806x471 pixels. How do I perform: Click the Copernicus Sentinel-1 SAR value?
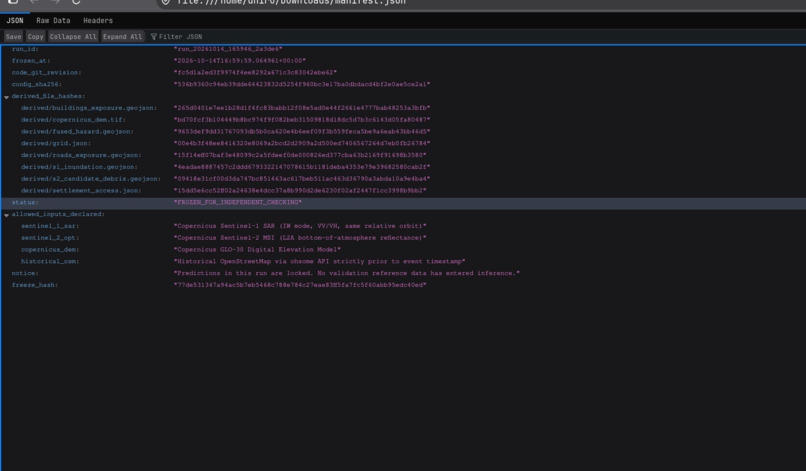pos(300,226)
